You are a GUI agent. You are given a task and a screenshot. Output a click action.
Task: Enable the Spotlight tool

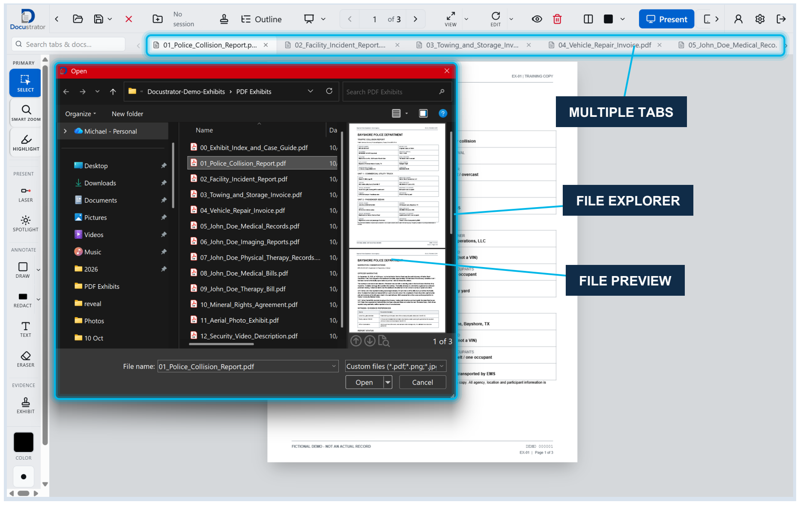pyautogui.click(x=26, y=224)
